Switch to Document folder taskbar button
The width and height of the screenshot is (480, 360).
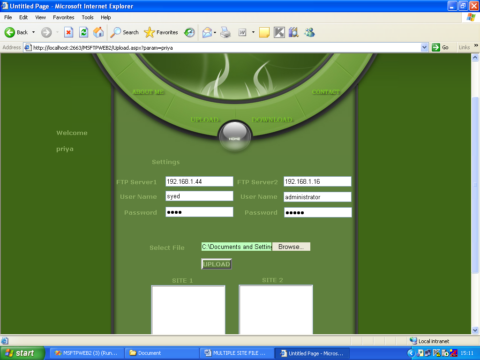pos(162,353)
